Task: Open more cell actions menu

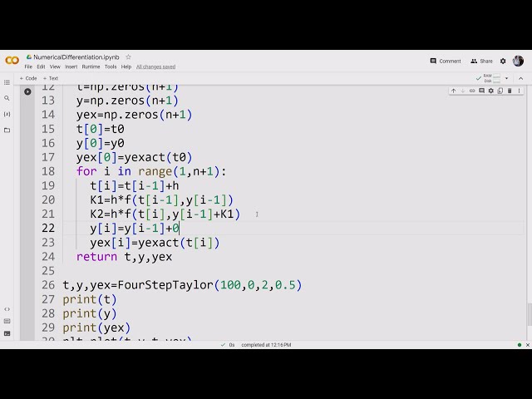Action: pos(519,91)
